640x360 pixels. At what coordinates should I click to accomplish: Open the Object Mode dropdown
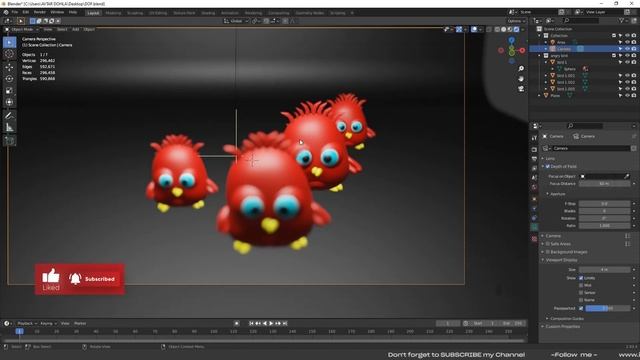22,29
